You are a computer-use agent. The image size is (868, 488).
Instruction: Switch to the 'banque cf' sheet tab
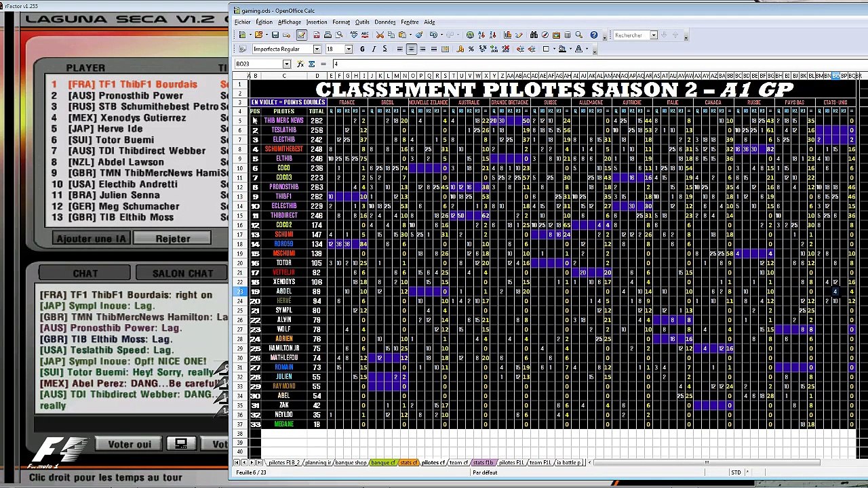[383, 462]
